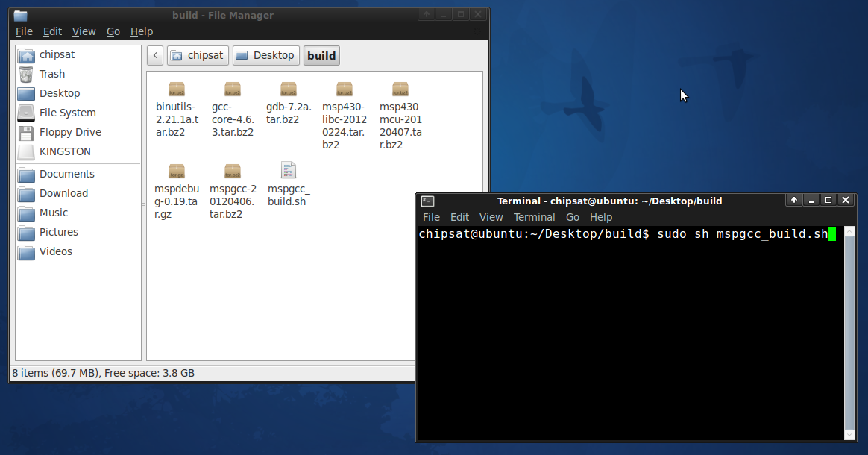
Task: Click Terminal scrollbar down arrow
Action: point(850,435)
